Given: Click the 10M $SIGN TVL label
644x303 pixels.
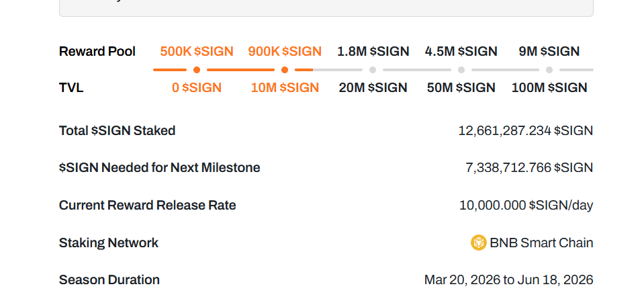Looking at the screenshot, I should [x=285, y=87].
